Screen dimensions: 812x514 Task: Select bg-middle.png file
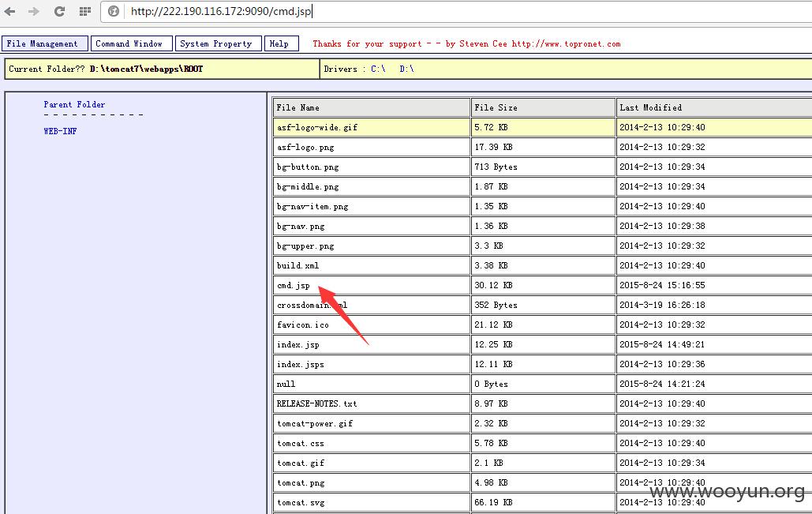click(308, 186)
